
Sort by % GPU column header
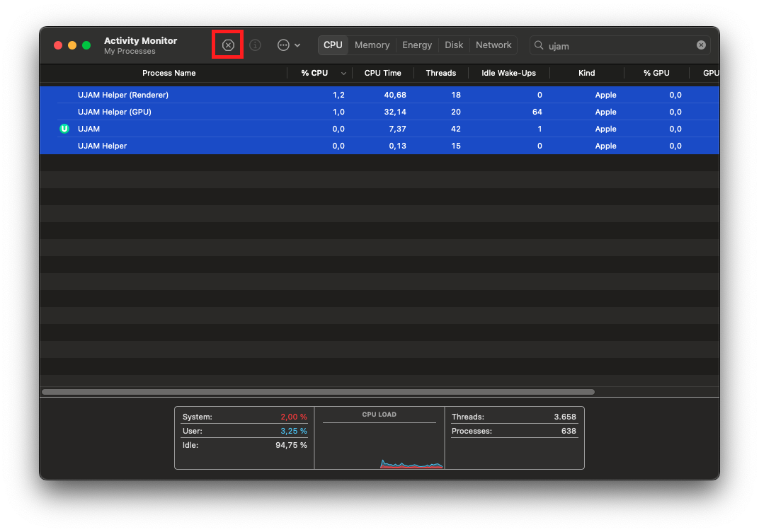click(656, 73)
